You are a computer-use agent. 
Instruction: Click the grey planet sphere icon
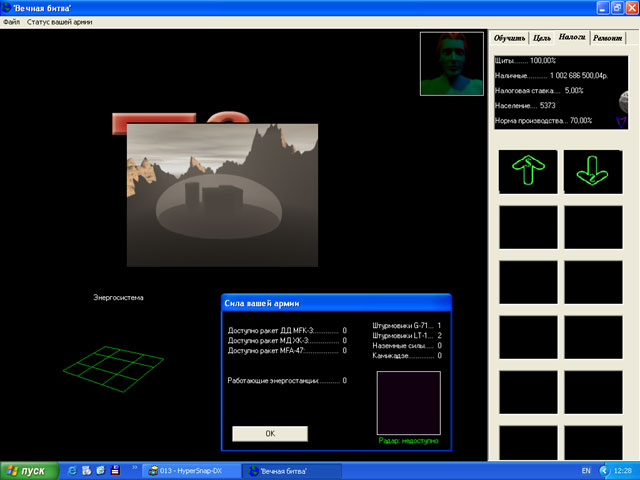tap(624, 99)
